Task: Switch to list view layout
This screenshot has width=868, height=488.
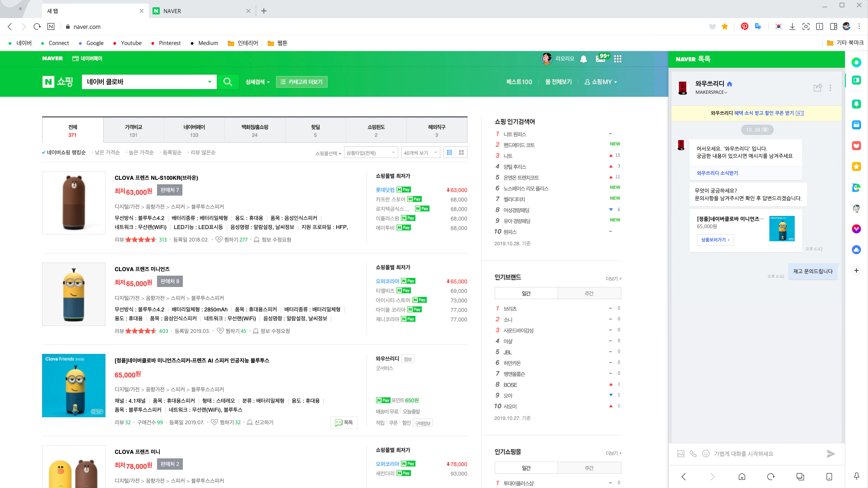Action: click(449, 153)
